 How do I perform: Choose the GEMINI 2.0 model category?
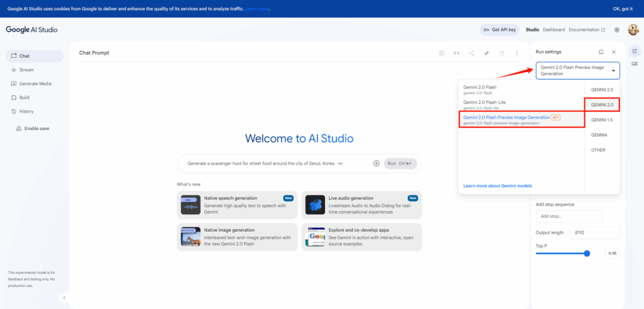tap(602, 105)
